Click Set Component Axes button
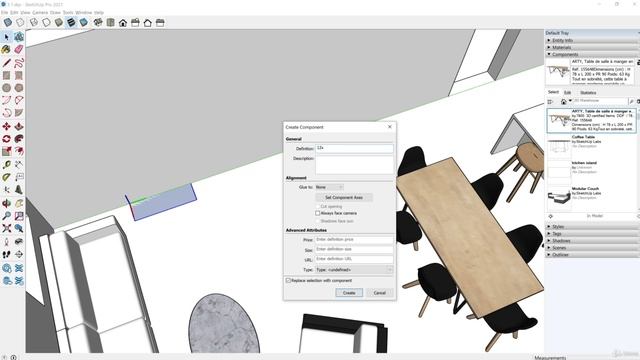Image resolution: width=640 pixels, height=360 pixels. click(x=344, y=197)
